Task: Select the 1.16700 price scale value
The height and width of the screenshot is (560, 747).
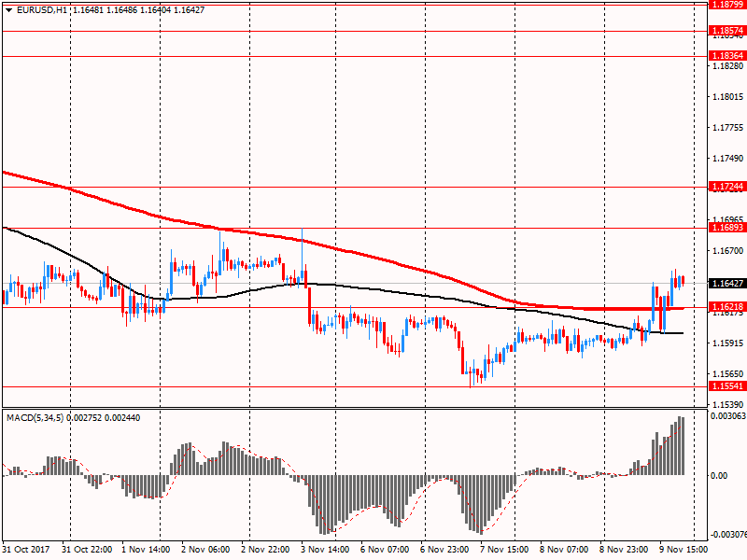Action: coord(728,250)
